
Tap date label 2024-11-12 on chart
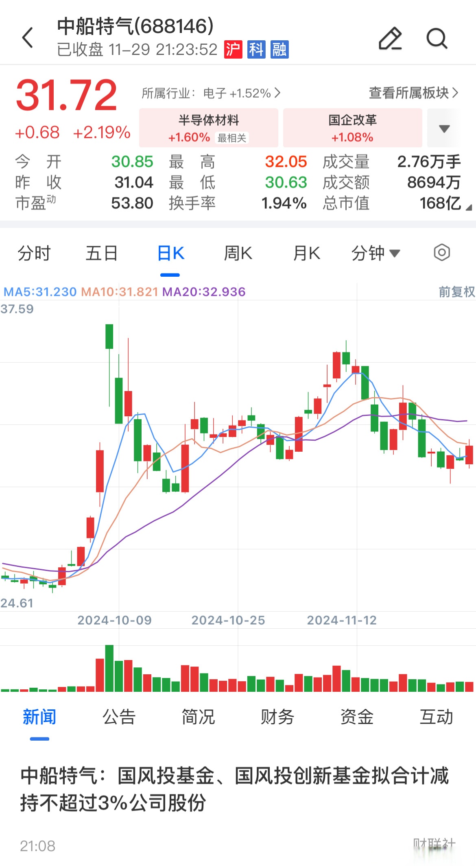pyautogui.click(x=342, y=620)
